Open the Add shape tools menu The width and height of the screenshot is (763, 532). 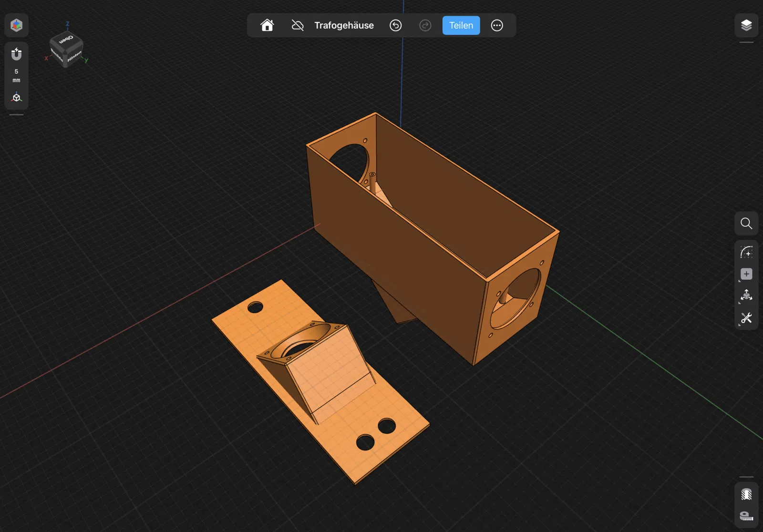coord(746,274)
